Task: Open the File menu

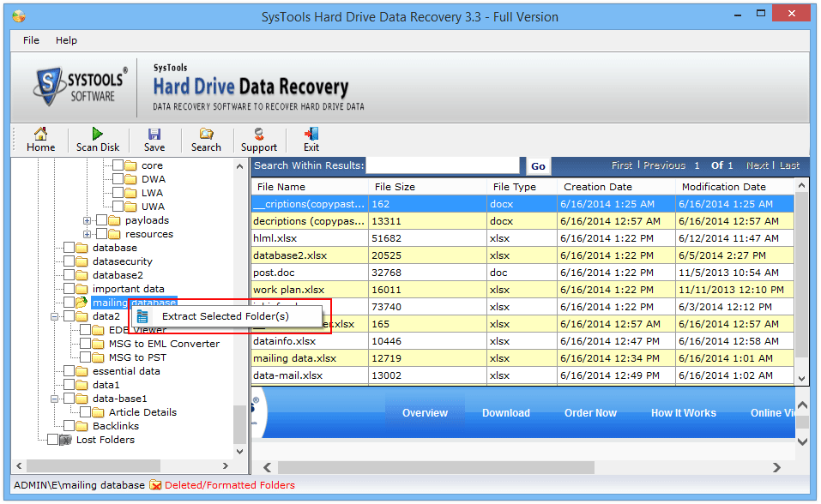Action: pyautogui.click(x=31, y=40)
